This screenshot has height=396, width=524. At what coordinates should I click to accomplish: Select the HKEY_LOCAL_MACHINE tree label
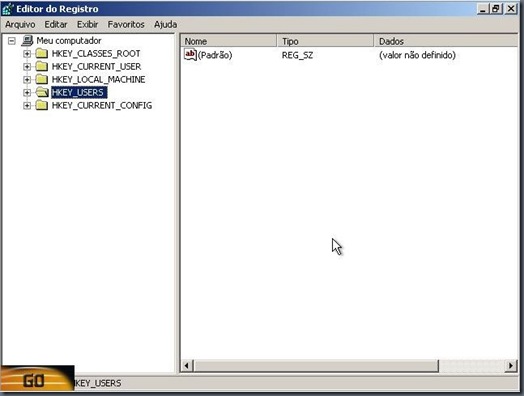(98, 80)
